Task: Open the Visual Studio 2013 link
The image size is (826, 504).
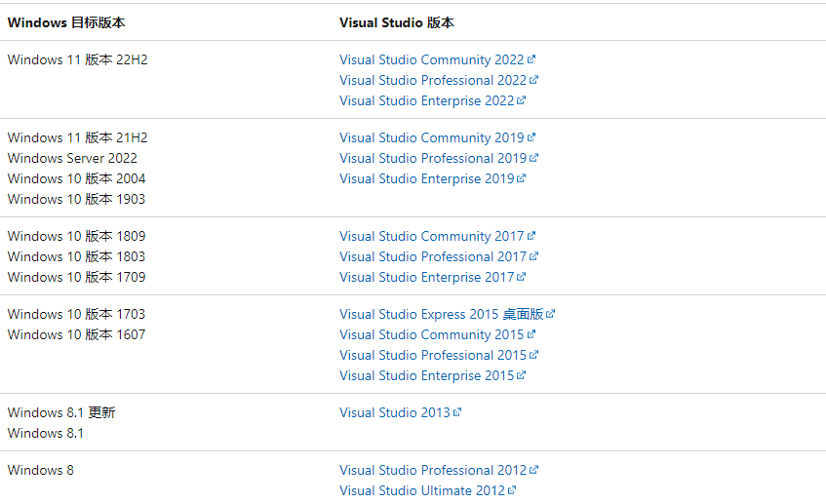Action: pos(395,412)
